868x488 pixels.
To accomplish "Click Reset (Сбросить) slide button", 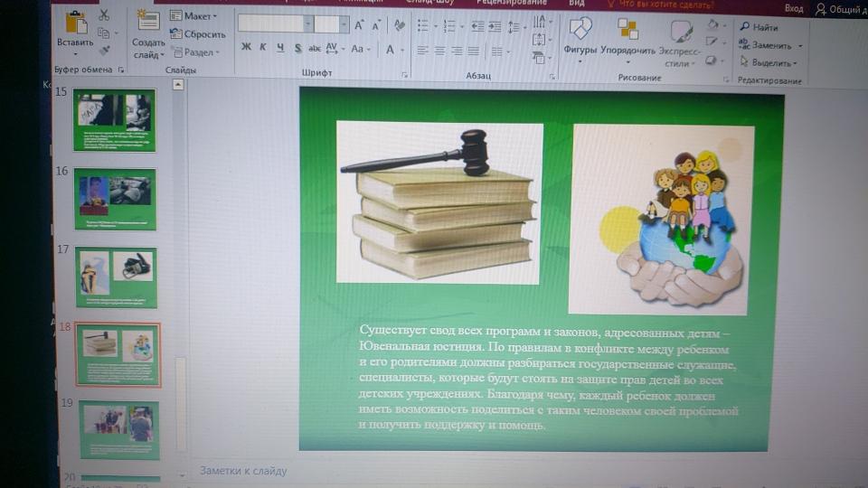I will [x=198, y=34].
